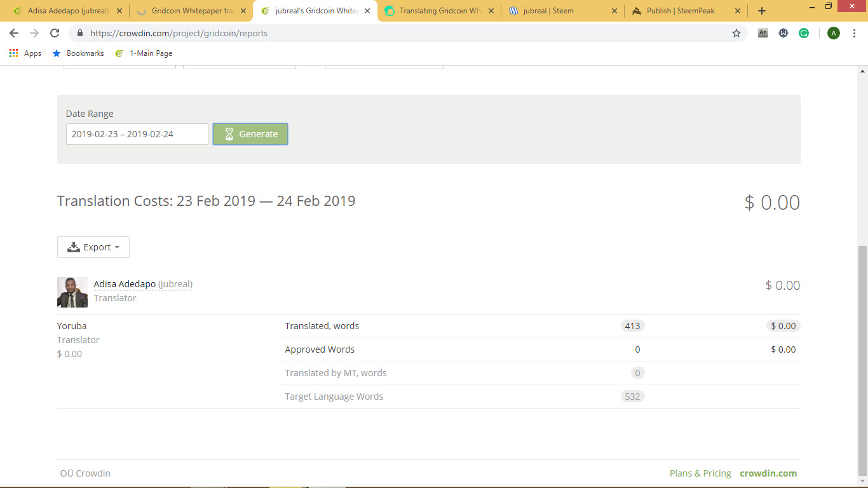868x488 pixels.
Task: Open the Export dropdown
Action: tap(93, 247)
